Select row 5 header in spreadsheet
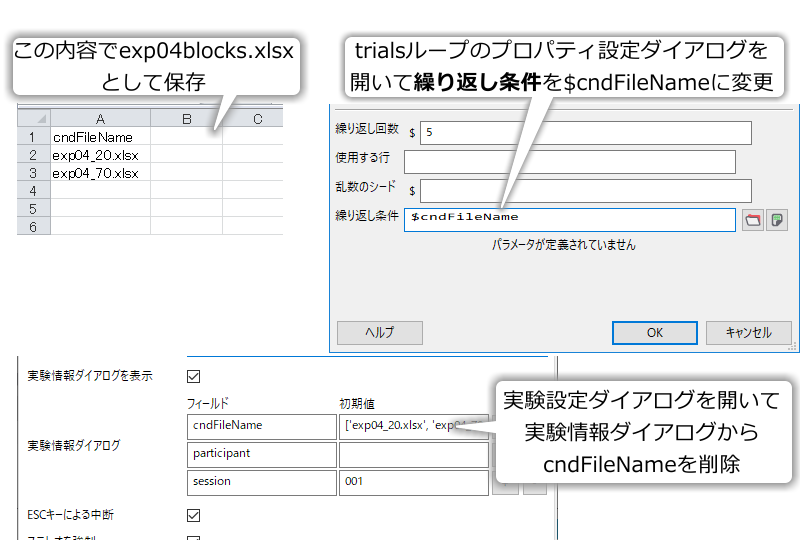800x540 pixels. click(34, 208)
